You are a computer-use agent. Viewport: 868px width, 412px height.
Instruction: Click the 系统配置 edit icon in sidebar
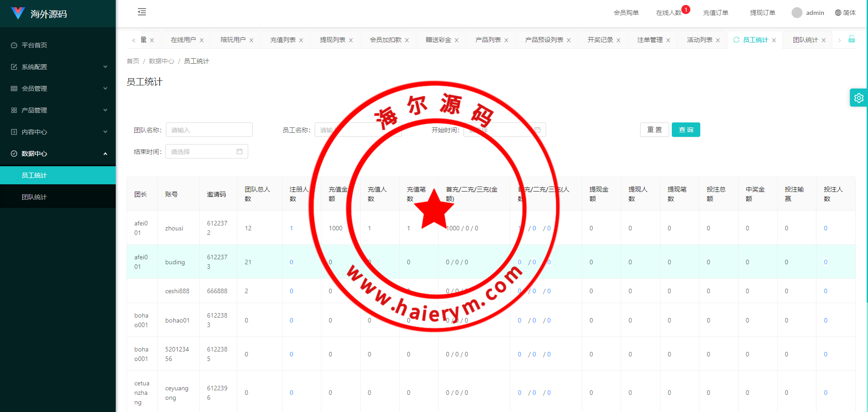click(13, 66)
